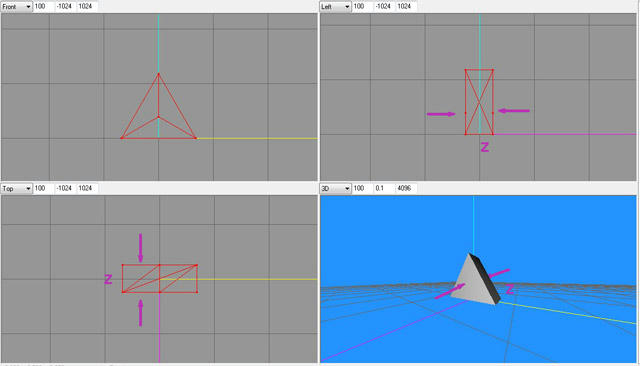Screen dimensions: 640x366
Task: Open the Front view dropdown
Action: point(16,7)
